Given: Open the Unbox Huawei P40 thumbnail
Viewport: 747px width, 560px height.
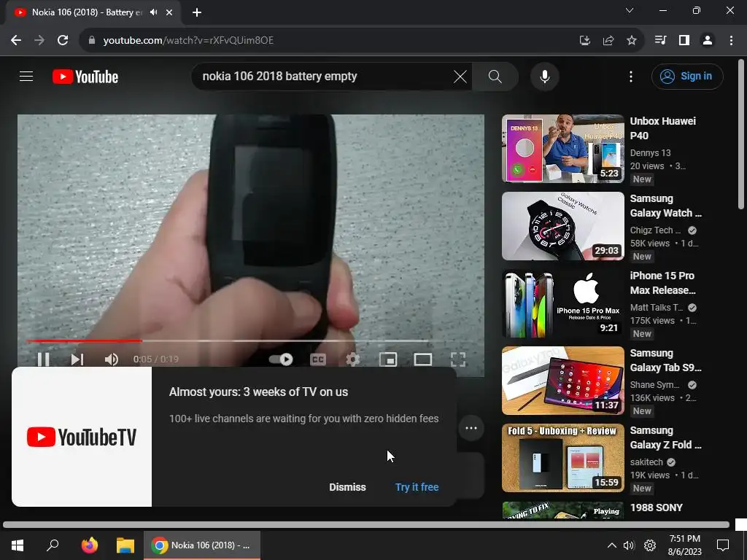Looking at the screenshot, I should [562, 148].
